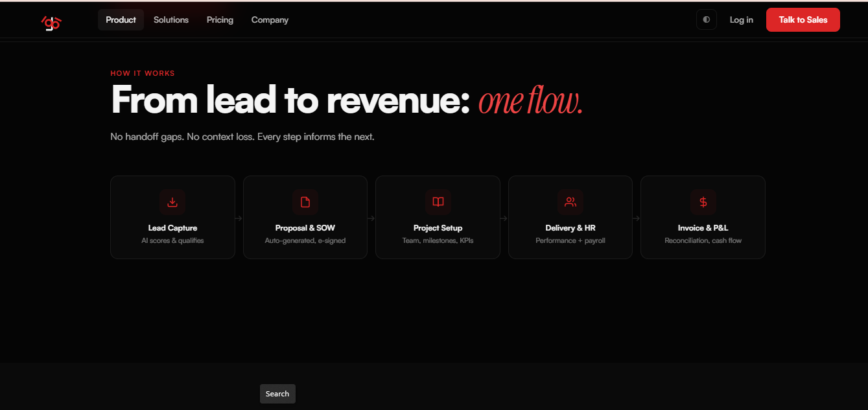Click the Search tooltip button
This screenshot has height=410, width=868.
tap(277, 394)
